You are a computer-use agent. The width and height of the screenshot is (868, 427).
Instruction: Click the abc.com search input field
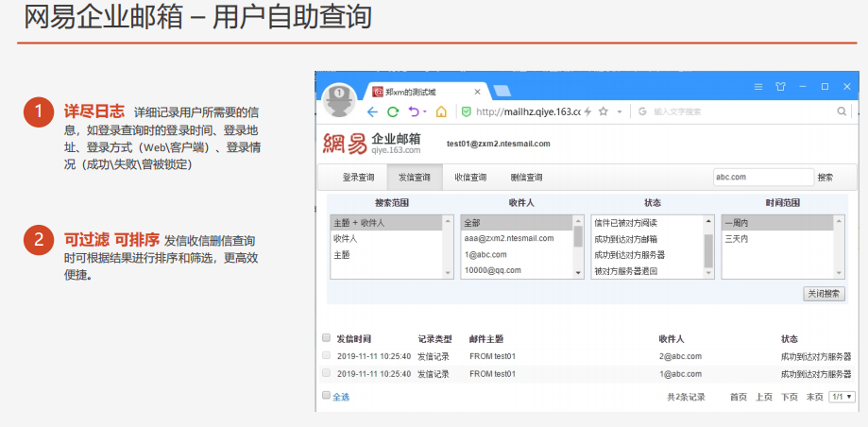[x=763, y=178]
